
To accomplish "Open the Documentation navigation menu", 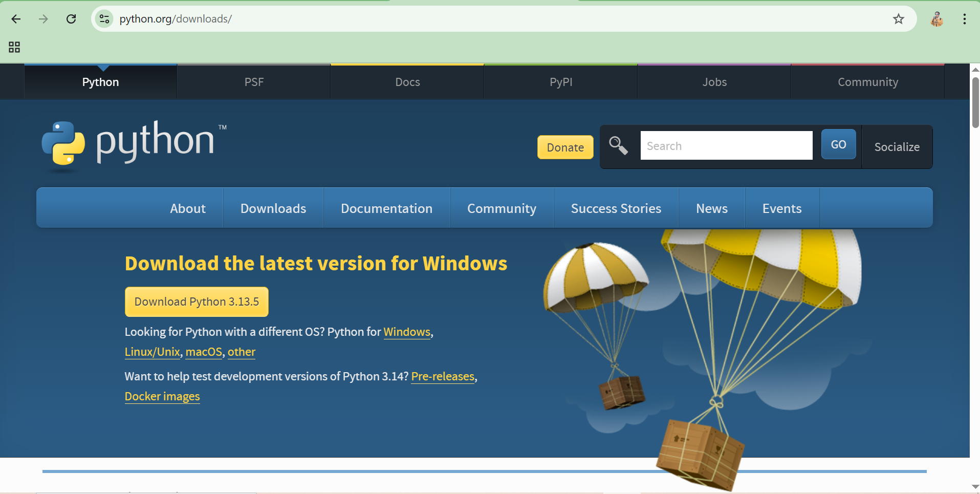I will click(386, 208).
